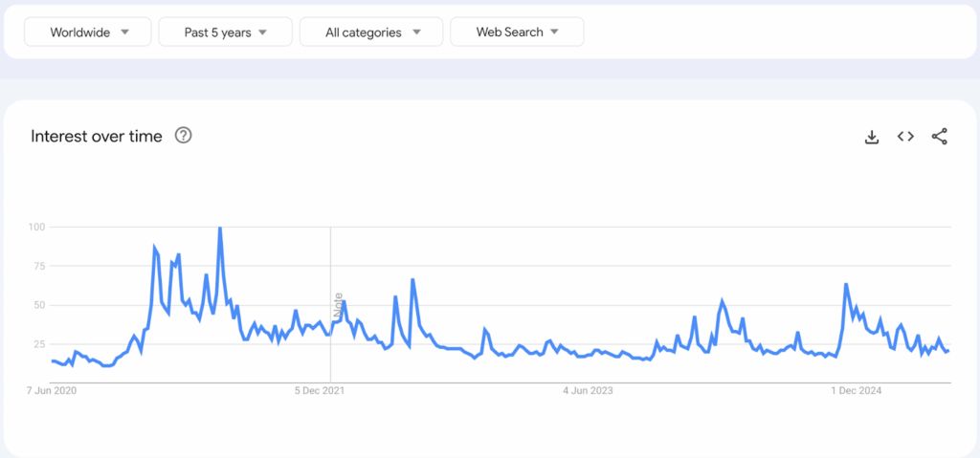This screenshot has height=458, width=980.
Task: Click the 5 Dec 2021 date label
Action: (x=320, y=390)
